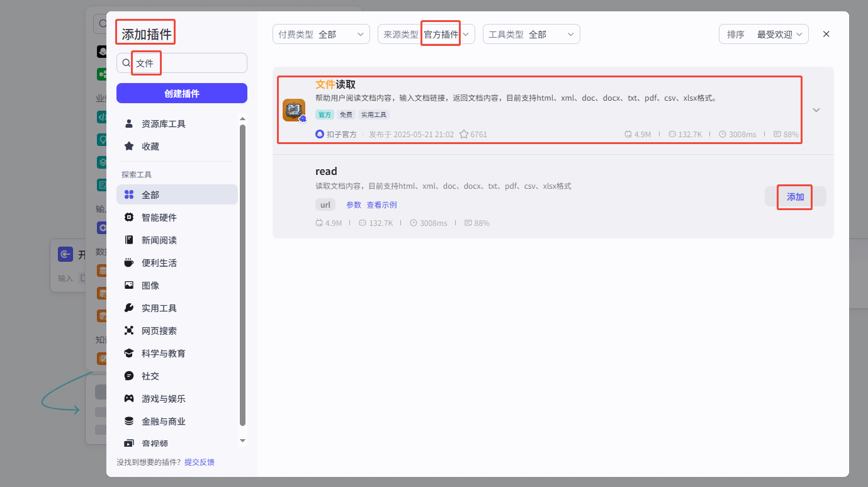Click the 创建插件 button
Screen dimensions: 868x487
(182, 93)
